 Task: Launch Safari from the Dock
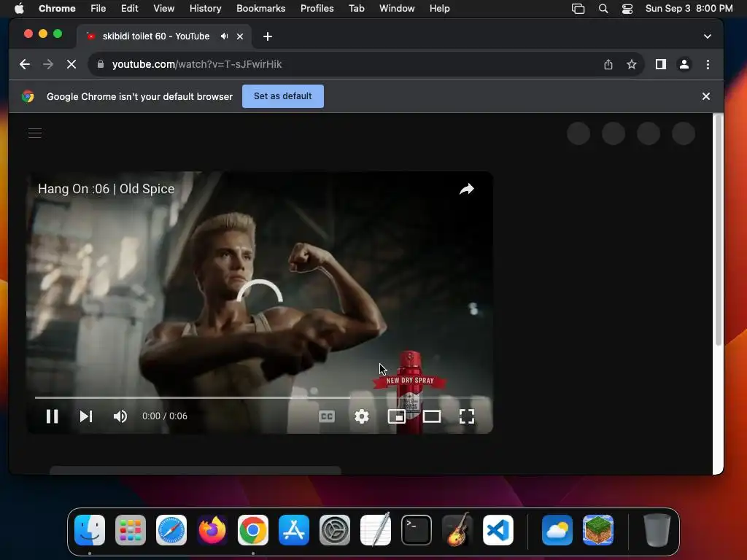171,530
